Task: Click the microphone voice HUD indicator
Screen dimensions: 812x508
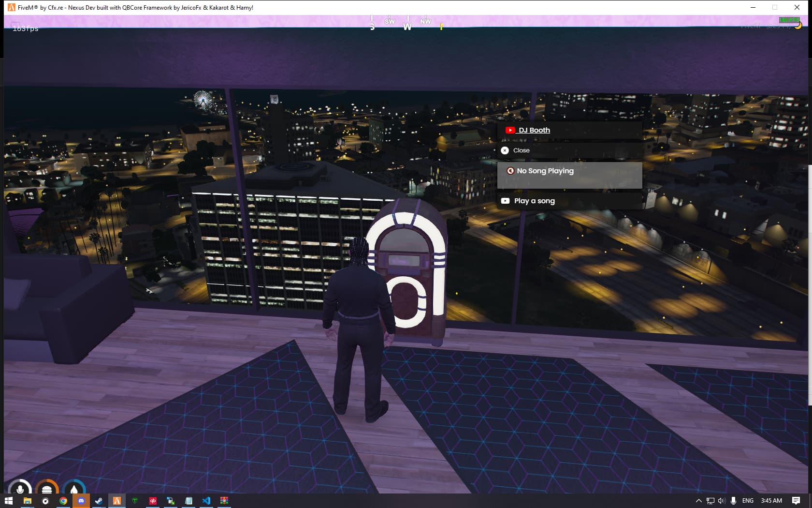Action: [x=20, y=488]
